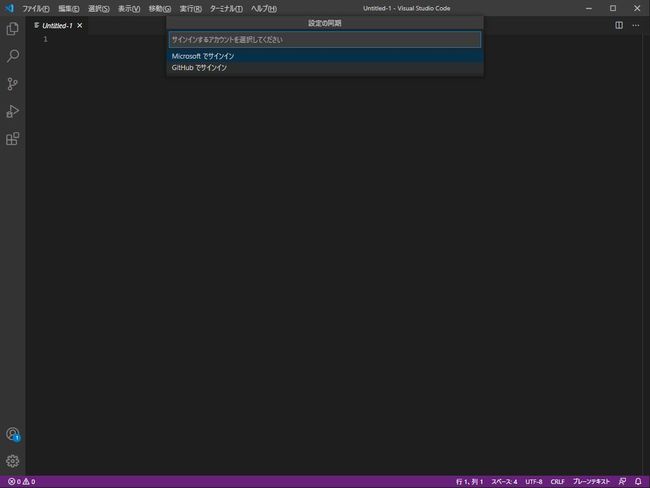
Task: Change the プレーンテキスト language mode
Action: 591,482
